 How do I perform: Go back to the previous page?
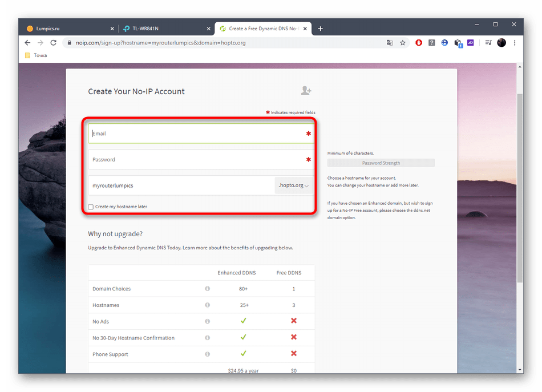coord(27,43)
